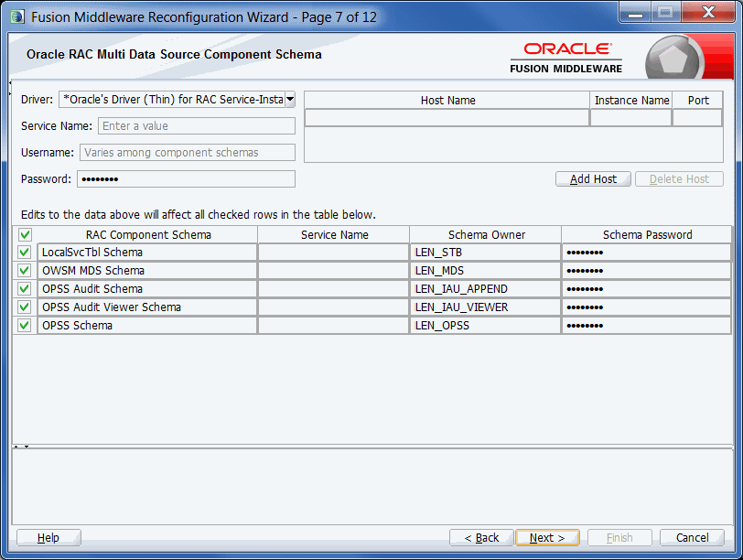Close the Reconfiguration Wizard window
This screenshot has width=743, height=560.
click(708, 13)
